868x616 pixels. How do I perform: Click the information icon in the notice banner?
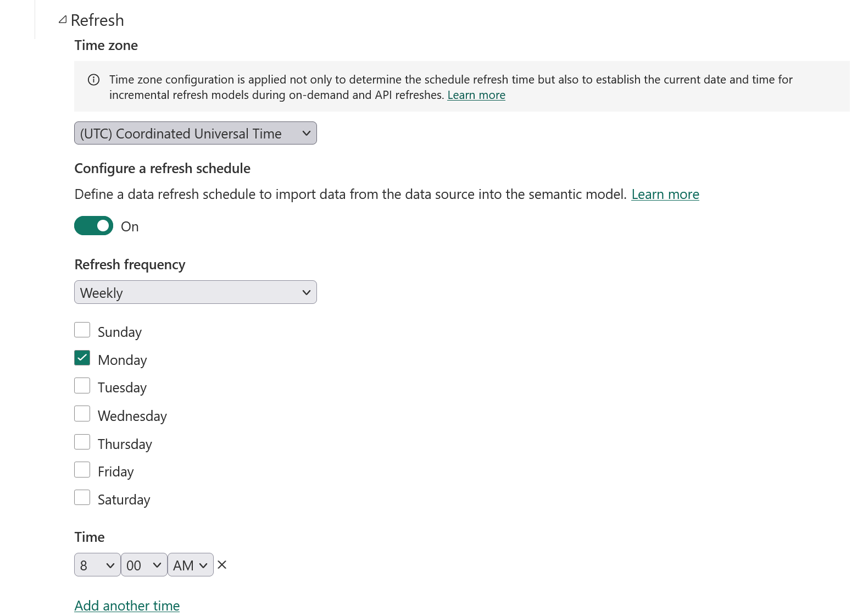(x=93, y=80)
